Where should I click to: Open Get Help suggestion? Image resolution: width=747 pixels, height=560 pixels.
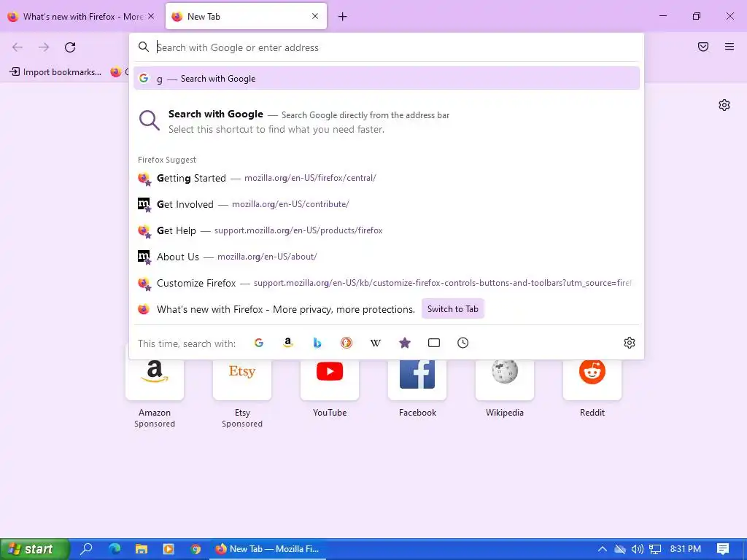click(387, 230)
